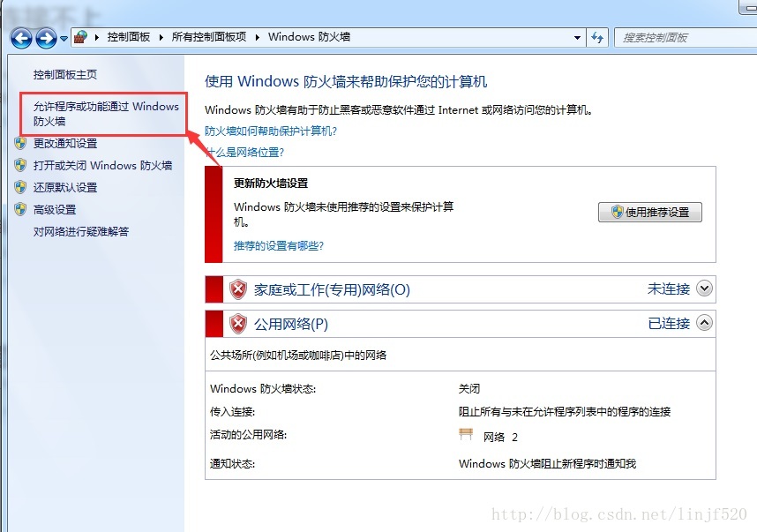The width and height of the screenshot is (757, 532).
Task: Click 未连接 status text
Action: 669,288
